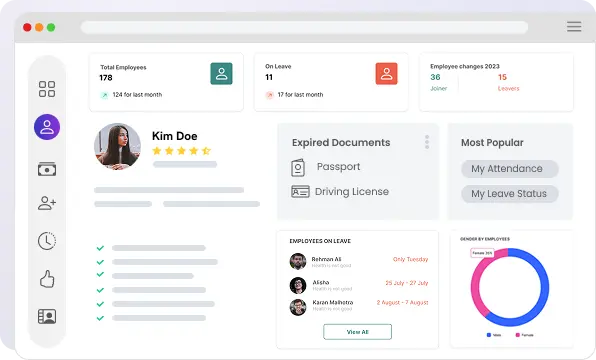Click the '2 August - 7 August' leave date
Image resolution: width=596 pixels, height=360 pixels.
tap(403, 303)
